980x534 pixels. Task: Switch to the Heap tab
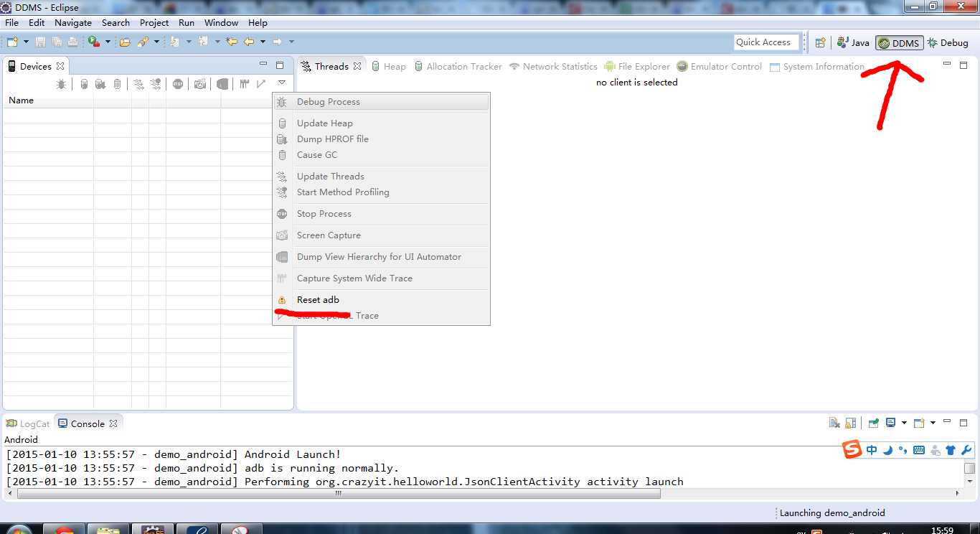point(388,67)
